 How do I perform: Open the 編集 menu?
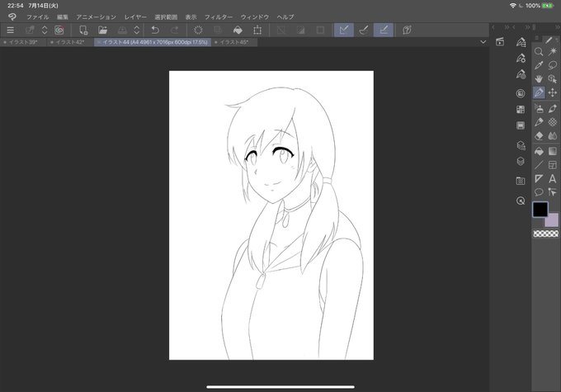(62, 17)
